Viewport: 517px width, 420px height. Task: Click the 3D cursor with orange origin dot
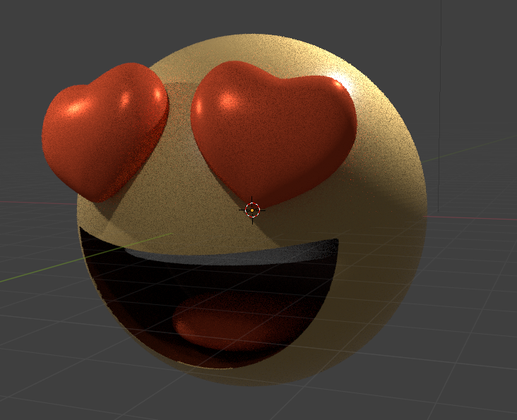[x=252, y=210]
